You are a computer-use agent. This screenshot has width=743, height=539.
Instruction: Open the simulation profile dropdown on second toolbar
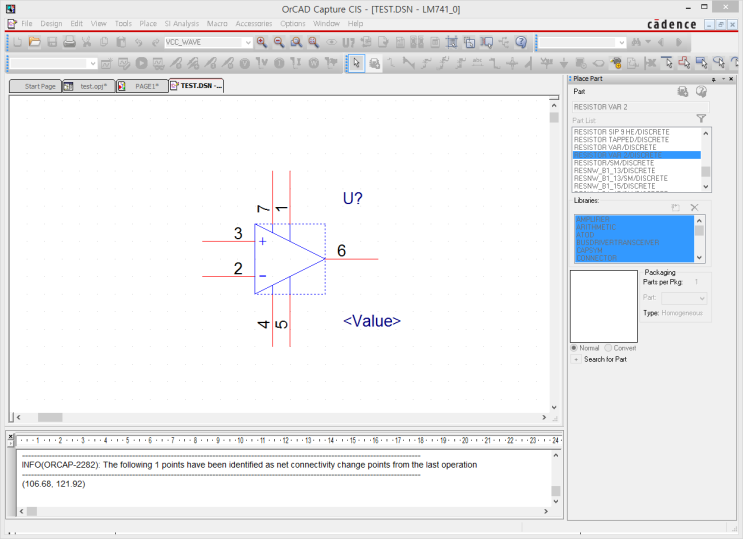click(x=93, y=63)
